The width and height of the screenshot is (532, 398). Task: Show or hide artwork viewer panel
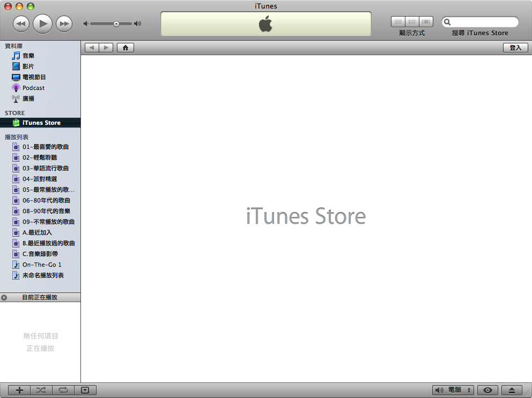[x=85, y=390]
